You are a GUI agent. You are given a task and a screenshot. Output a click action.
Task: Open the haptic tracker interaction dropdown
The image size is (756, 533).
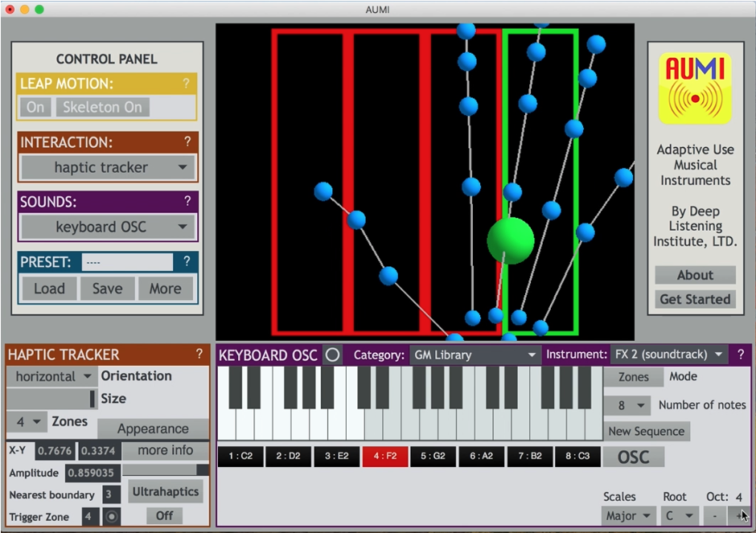(108, 168)
